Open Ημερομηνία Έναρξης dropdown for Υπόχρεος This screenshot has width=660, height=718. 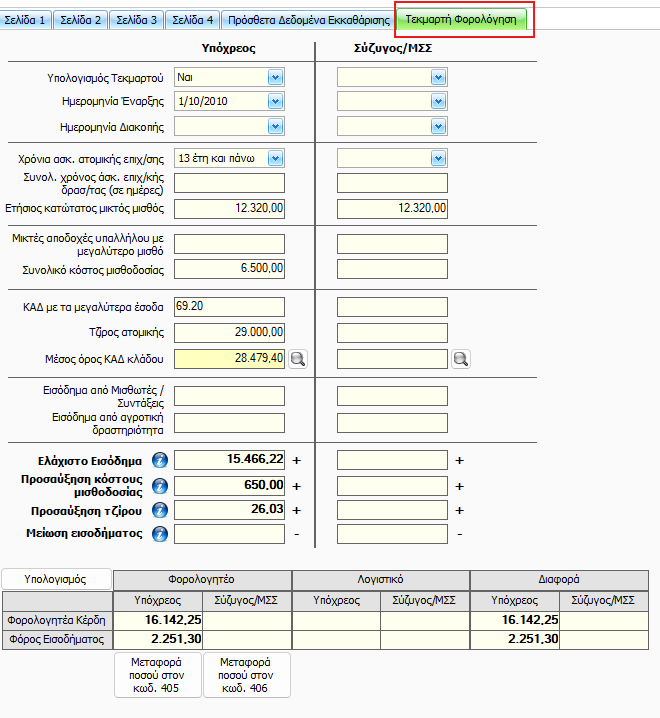(x=276, y=101)
